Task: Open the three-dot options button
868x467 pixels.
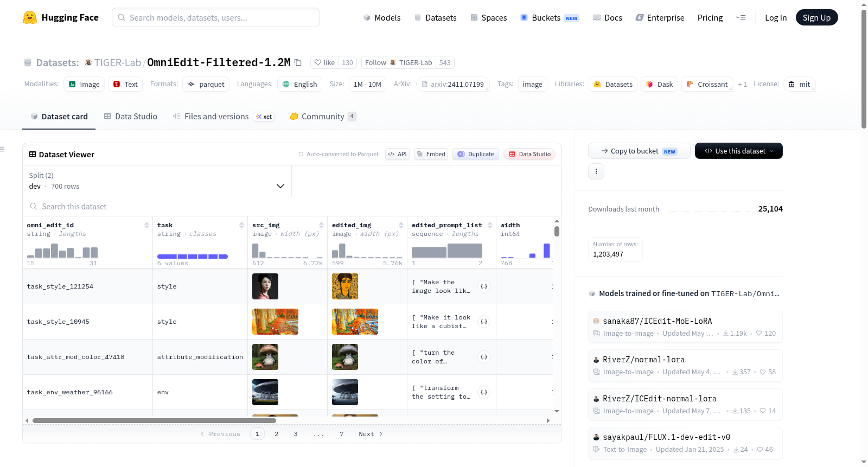Action: pyautogui.click(x=596, y=171)
